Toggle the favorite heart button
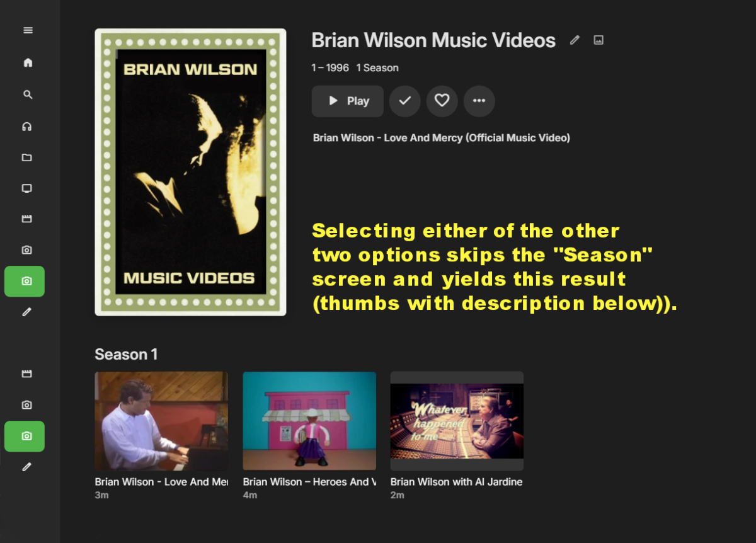756x543 pixels. click(x=442, y=101)
